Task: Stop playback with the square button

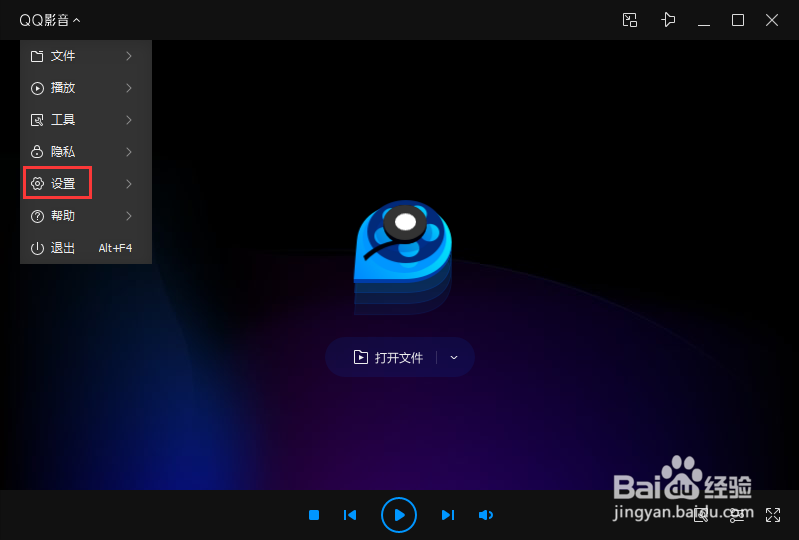Action: pos(314,515)
